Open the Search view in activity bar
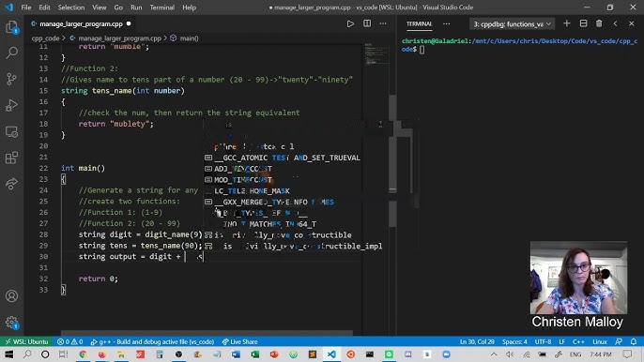Screen dimensions: 644x362 pos(12,53)
